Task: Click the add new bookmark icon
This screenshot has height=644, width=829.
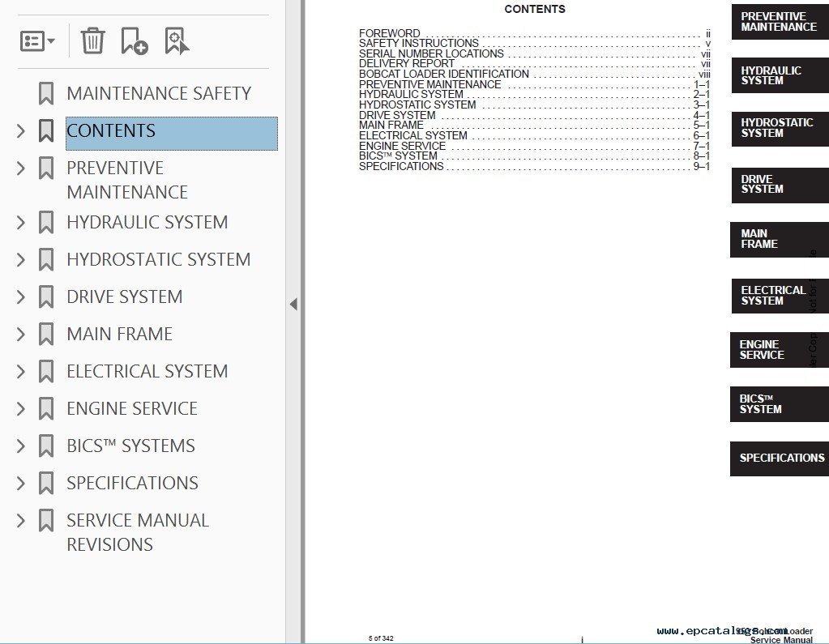Action: pyautogui.click(x=134, y=41)
